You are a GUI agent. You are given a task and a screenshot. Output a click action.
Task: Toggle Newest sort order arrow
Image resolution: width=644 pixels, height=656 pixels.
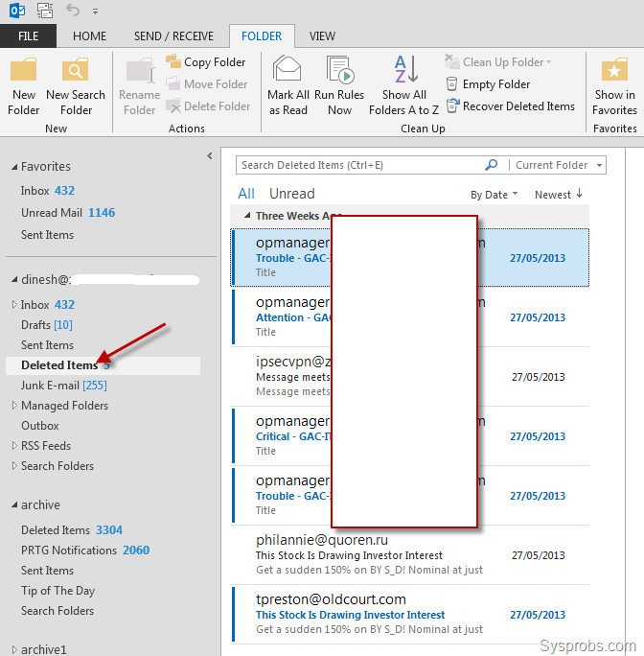point(579,194)
